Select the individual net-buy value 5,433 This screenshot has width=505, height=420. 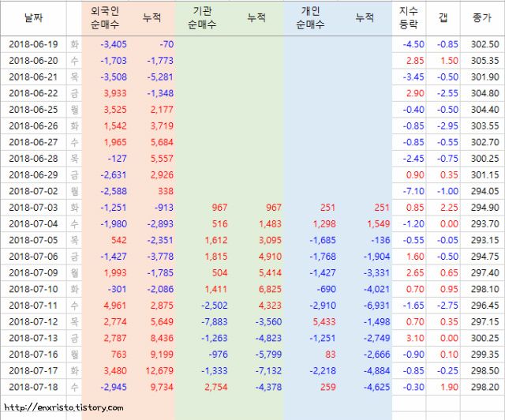click(324, 321)
